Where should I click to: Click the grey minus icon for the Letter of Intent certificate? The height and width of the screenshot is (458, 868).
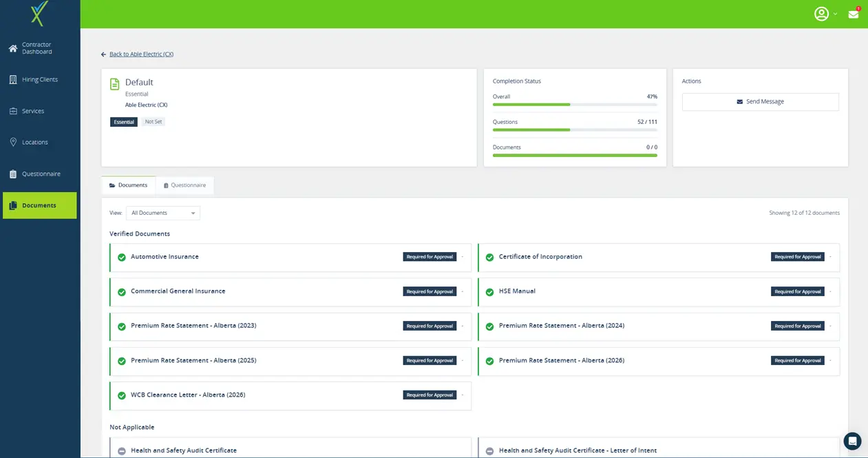click(x=490, y=451)
